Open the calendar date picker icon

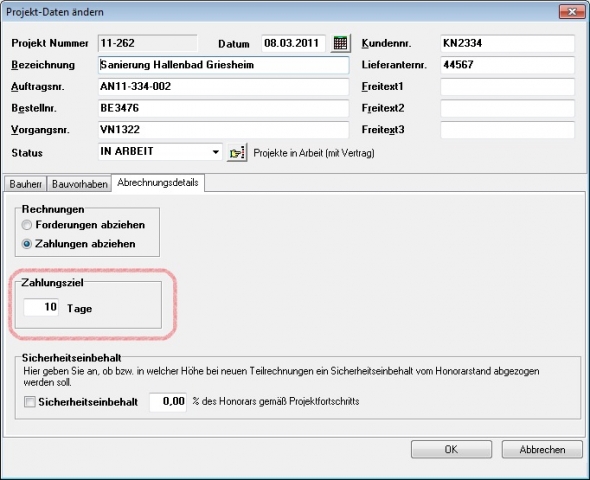tap(341, 43)
